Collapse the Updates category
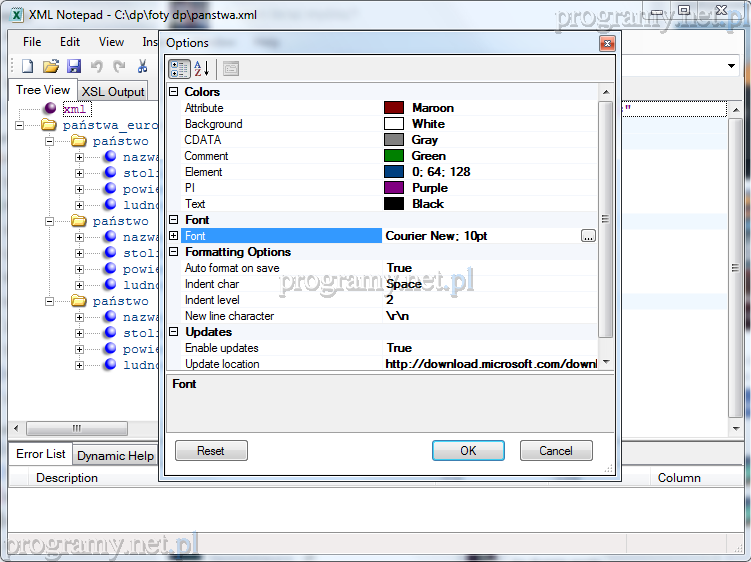Viewport: 751px width, 562px height. [174, 332]
